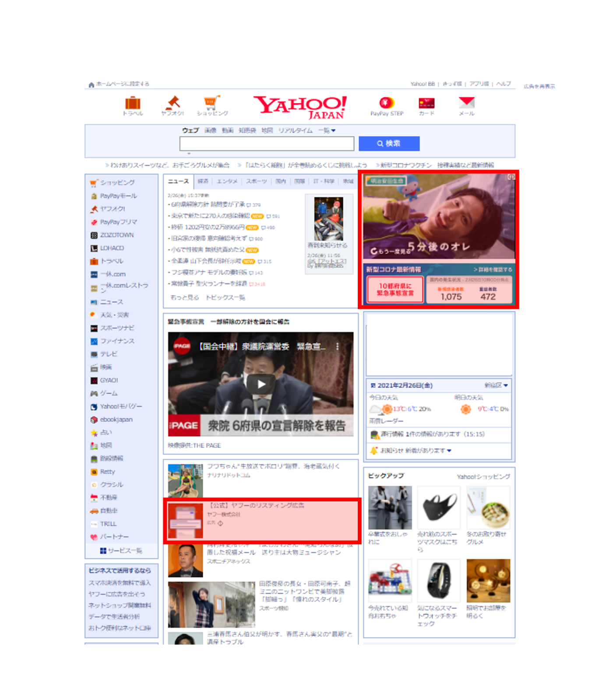Click the Yahoo!ショッピング link in ピックアップ
The image size is (606, 700).
click(483, 476)
